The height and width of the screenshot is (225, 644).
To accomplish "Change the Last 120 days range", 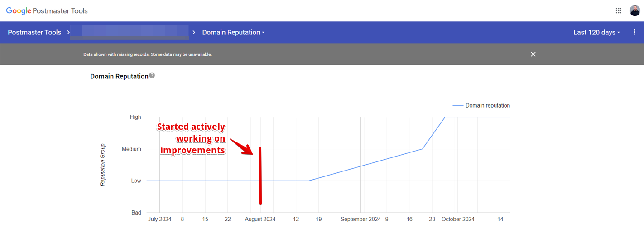I will (596, 32).
